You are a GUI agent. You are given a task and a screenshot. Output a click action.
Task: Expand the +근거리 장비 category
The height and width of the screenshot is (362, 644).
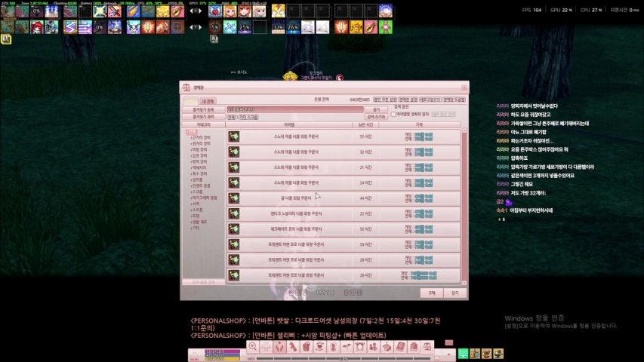(x=201, y=138)
